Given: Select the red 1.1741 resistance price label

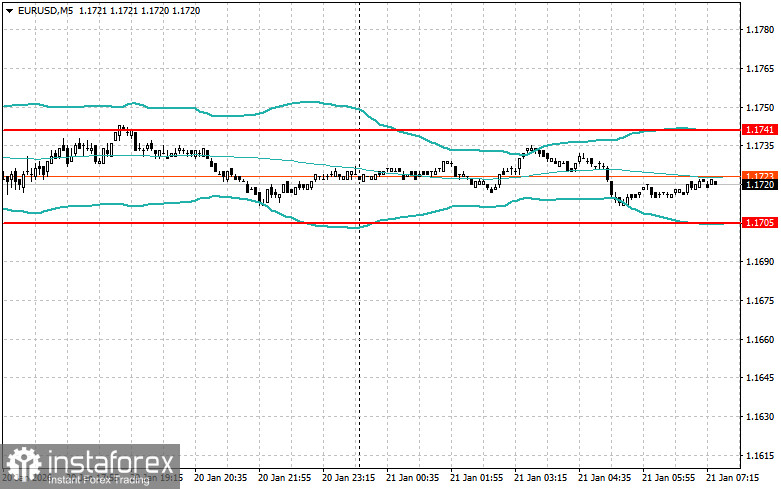Looking at the screenshot, I should pos(760,129).
